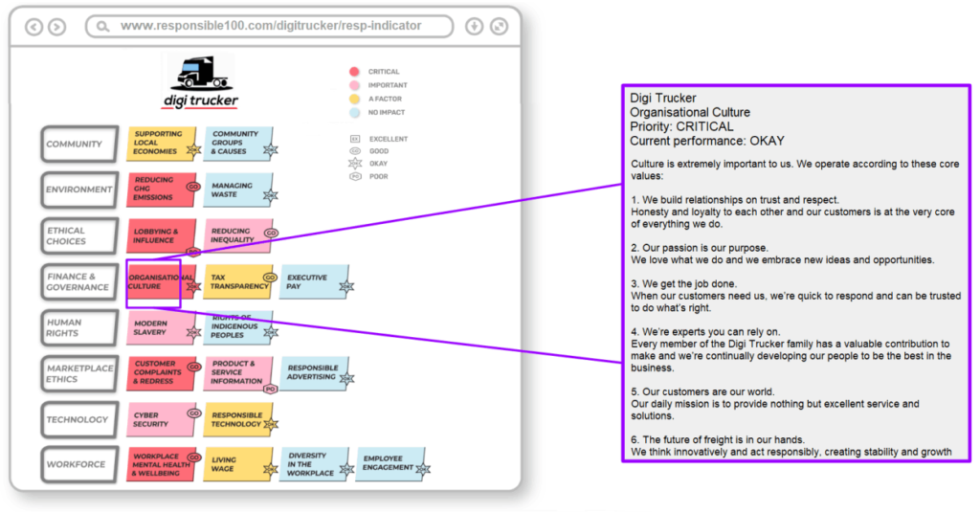Click the 'Organisational Culture' heading in details panel
980x513 pixels.
coord(690,113)
